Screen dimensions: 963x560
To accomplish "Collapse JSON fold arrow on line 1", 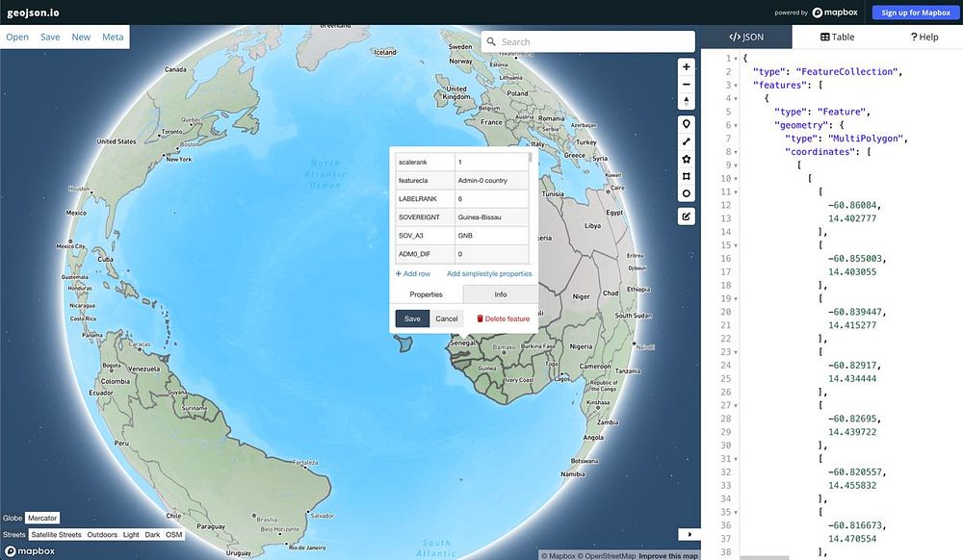I will pyautogui.click(x=736, y=59).
